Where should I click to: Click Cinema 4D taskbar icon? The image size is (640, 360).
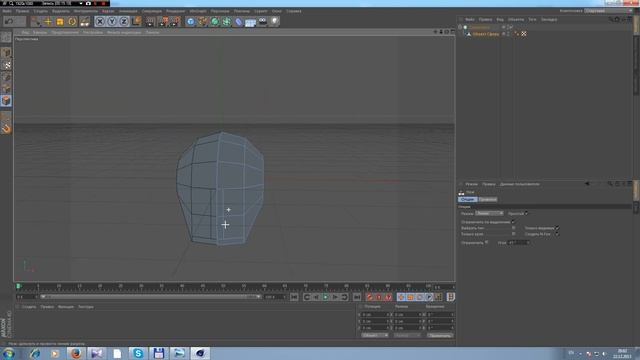[x=200, y=353]
